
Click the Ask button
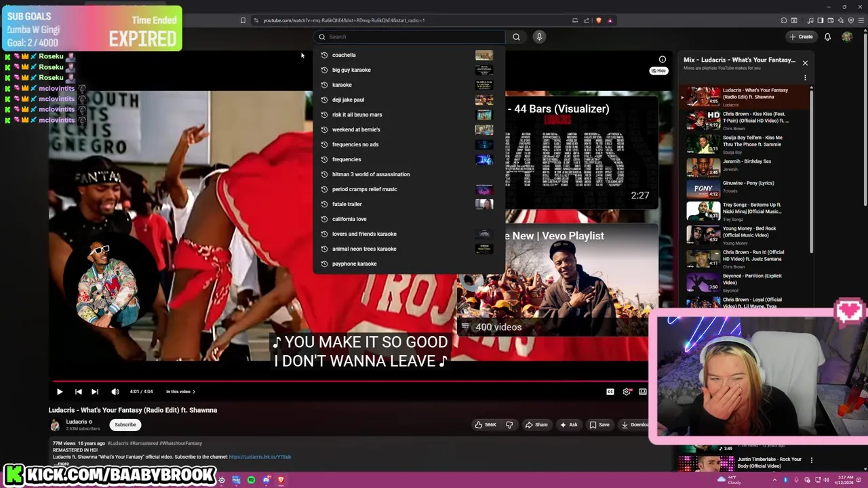pos(568,425)
